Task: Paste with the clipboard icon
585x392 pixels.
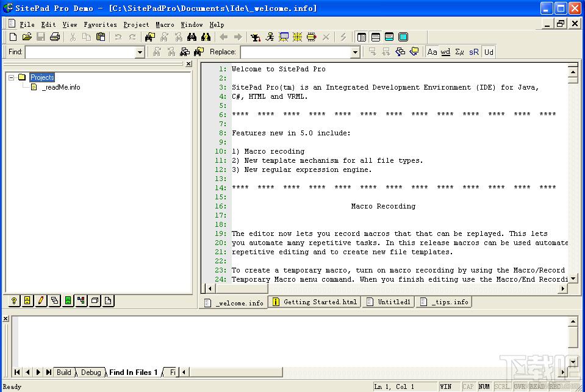Action: (x=101, y=37)
